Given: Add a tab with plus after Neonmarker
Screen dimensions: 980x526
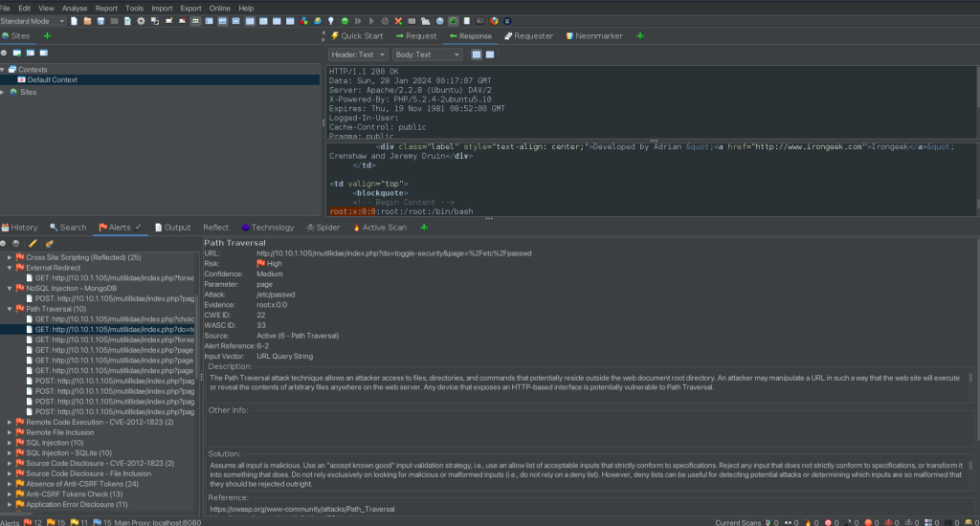Looking at the screenshot, I should point(640,35).
